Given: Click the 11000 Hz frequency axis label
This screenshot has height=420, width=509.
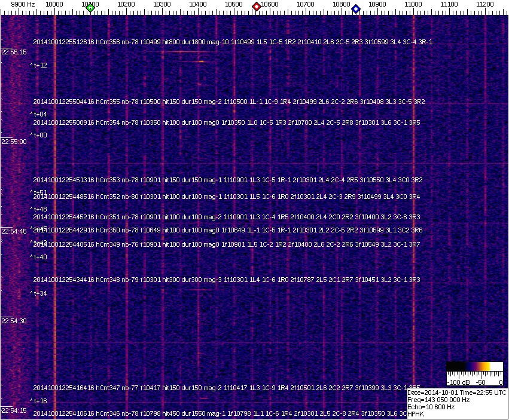Looking at the screenshot, I should 413,4.
